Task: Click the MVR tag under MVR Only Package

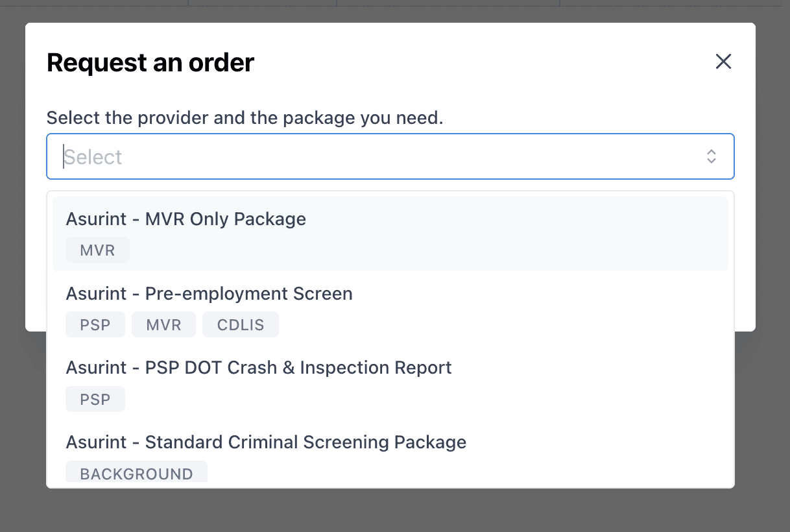Action: (x=97, y=250)
